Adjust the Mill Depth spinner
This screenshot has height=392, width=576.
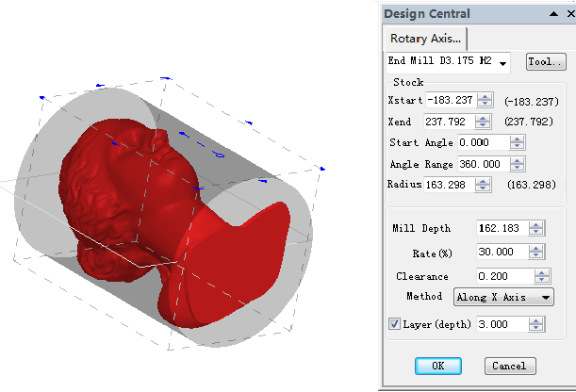coord(536,228)
